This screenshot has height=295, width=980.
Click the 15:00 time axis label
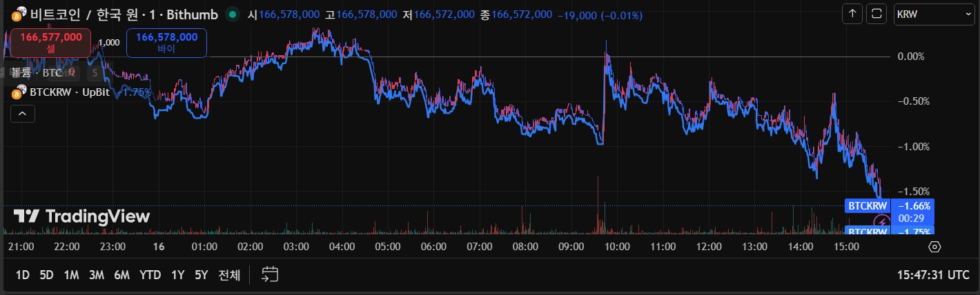846,246
